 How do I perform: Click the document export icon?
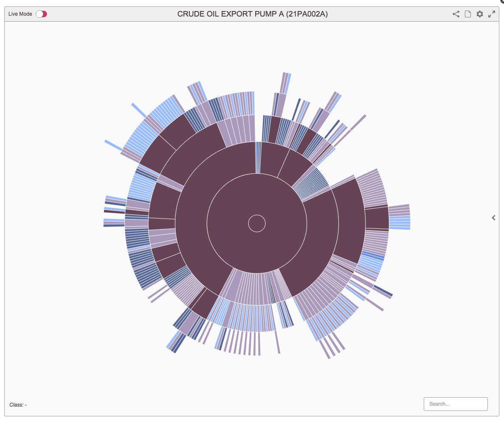(467, 14)
